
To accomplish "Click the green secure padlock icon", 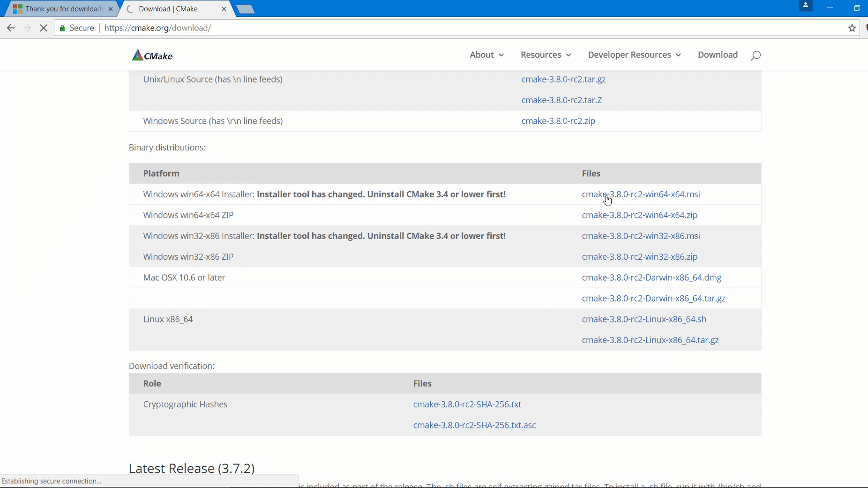I will [62, 28].
